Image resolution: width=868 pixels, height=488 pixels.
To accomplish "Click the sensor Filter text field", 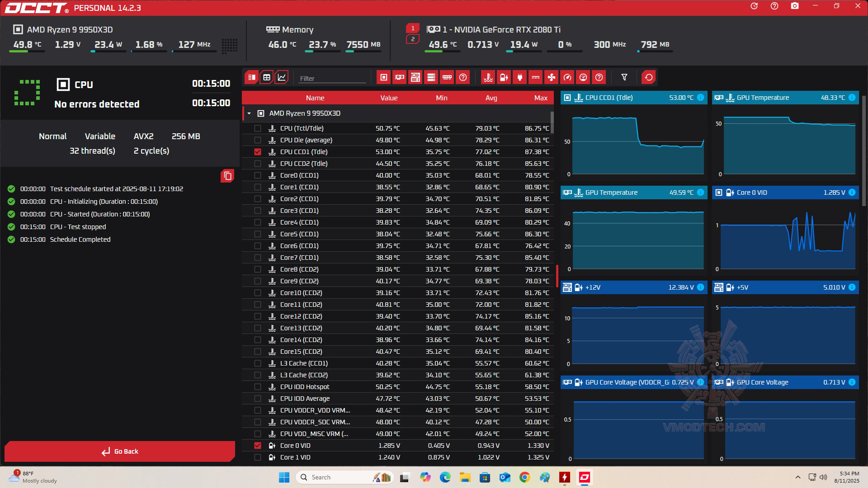I will [x=332, y=78].
